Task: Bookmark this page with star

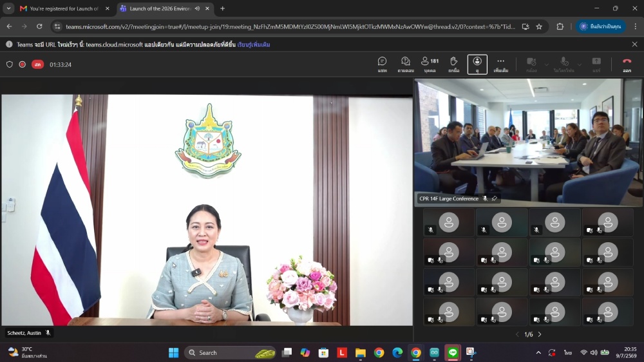Action: [x=539, y=26]
